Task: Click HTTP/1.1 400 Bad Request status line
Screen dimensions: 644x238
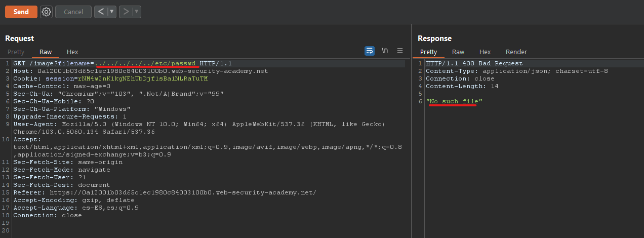Action: tap(474, 63)
